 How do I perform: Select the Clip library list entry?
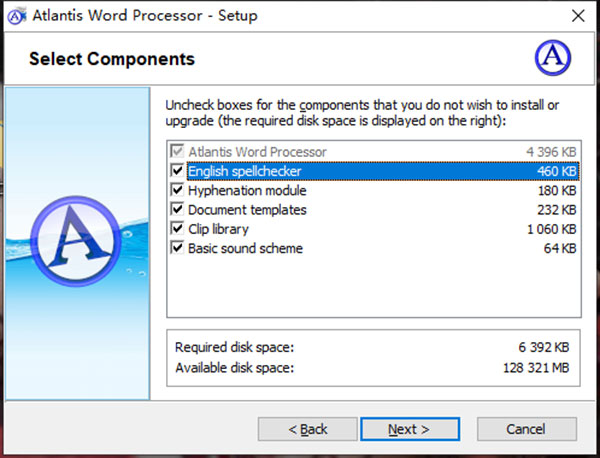221,229
